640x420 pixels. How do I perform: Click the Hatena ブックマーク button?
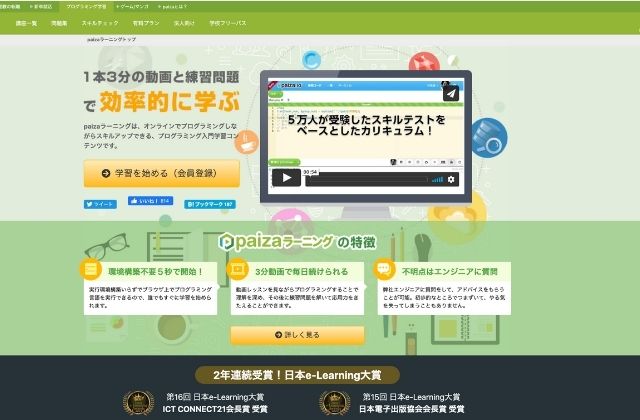tap(210, 204)
